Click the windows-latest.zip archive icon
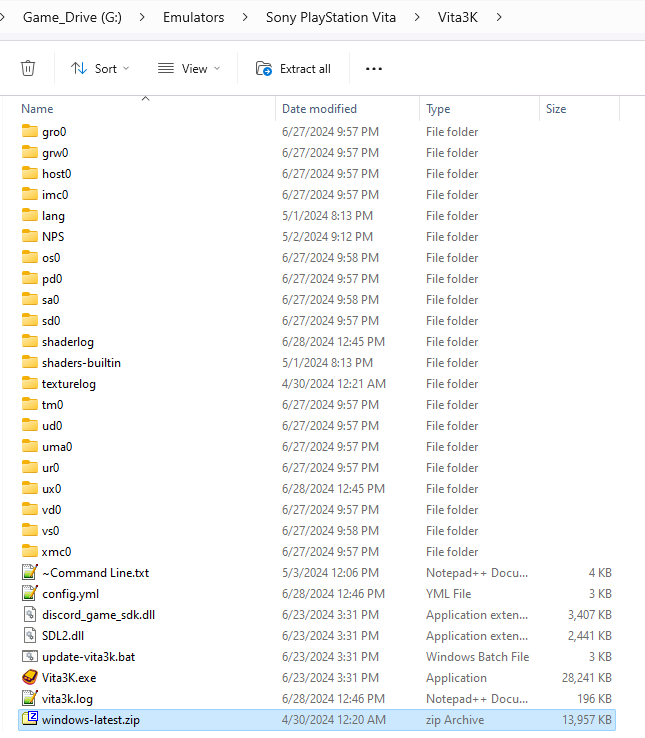Image resolution: width=645 pixels, height=738 pixels. pyautogui.click(x=30, y=719)
